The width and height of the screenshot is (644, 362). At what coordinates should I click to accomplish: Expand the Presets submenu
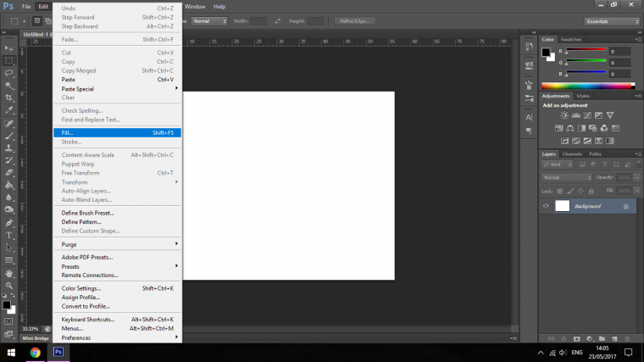118,266
